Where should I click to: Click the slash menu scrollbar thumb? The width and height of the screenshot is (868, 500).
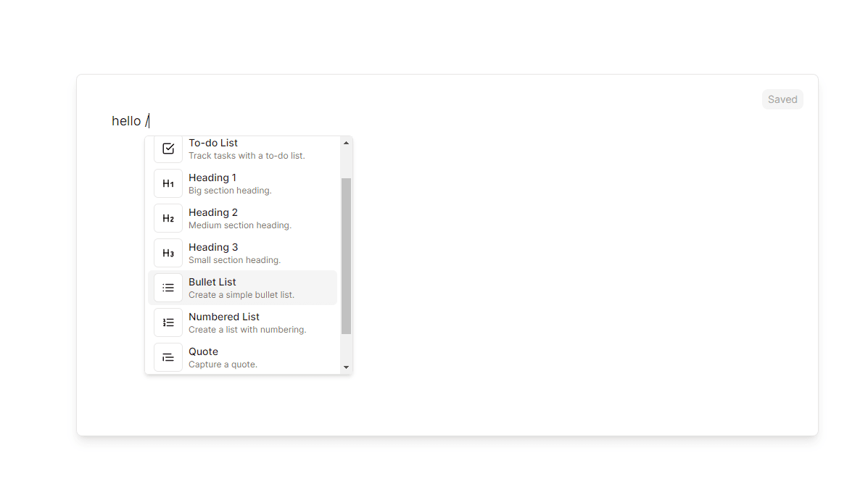[347, 256]
